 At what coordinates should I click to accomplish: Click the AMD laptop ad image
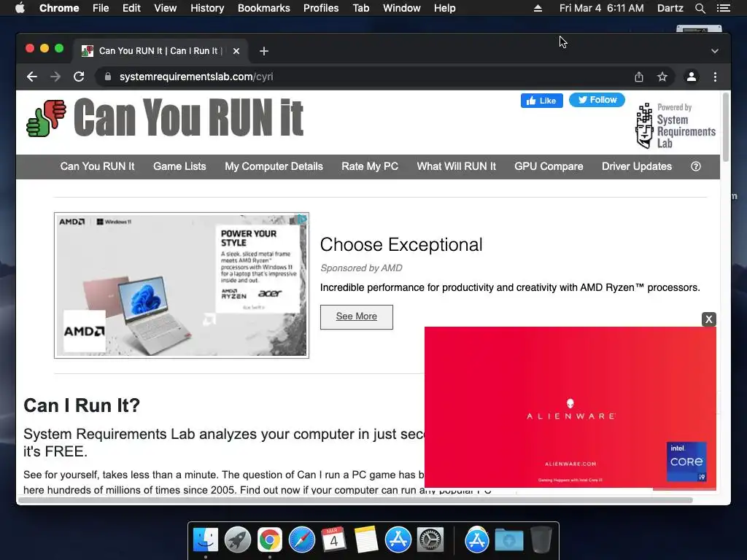click(x=182, y=285)
